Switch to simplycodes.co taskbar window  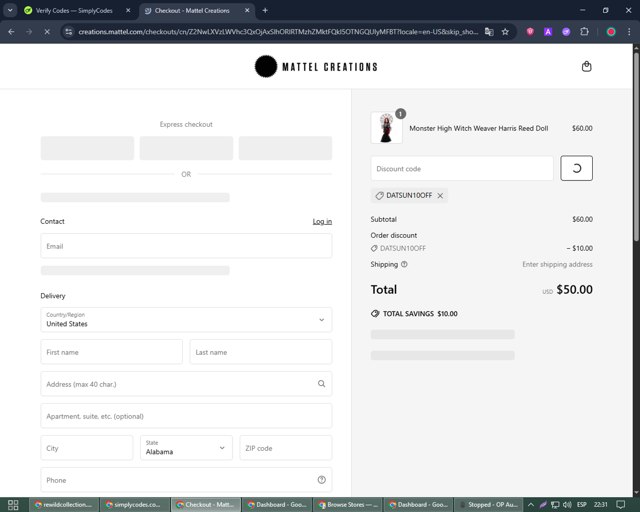(x=135, y=505)
